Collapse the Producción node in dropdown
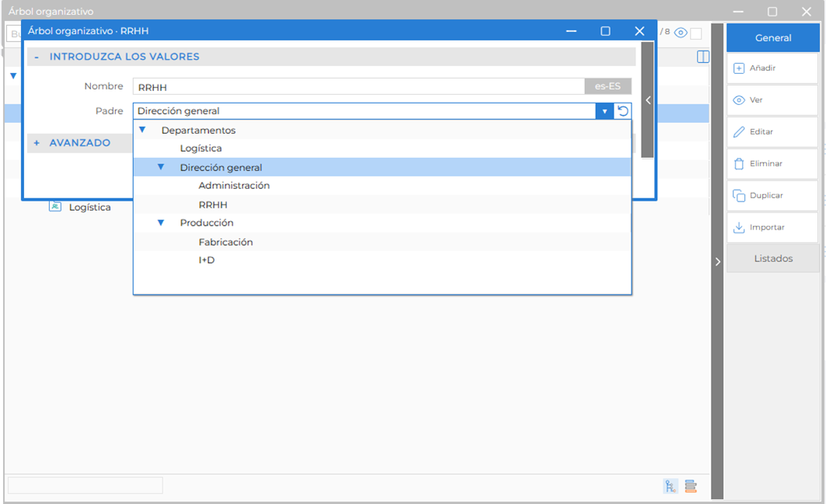The image size is (826, 504). tap(161, 222)
